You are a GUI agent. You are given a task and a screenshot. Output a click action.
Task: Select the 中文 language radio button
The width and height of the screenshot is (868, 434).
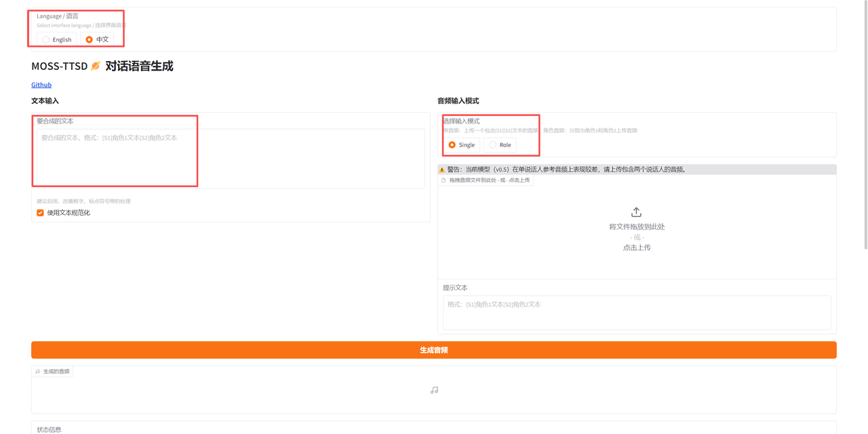pyautogui.click(x=89, y=39)
